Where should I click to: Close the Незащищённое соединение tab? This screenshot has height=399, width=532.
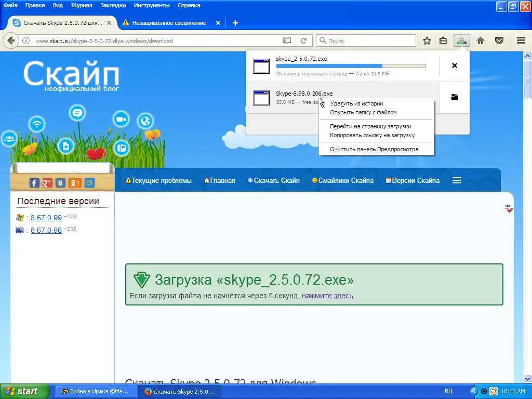[218, 23]
